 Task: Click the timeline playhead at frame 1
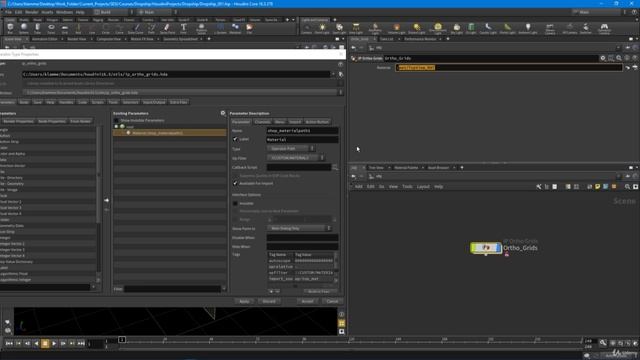[122, 340]
